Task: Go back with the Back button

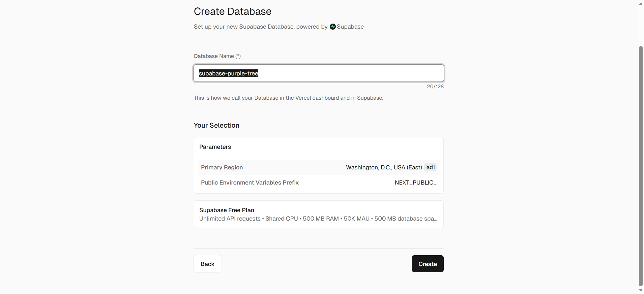Action: pos(208,264)
